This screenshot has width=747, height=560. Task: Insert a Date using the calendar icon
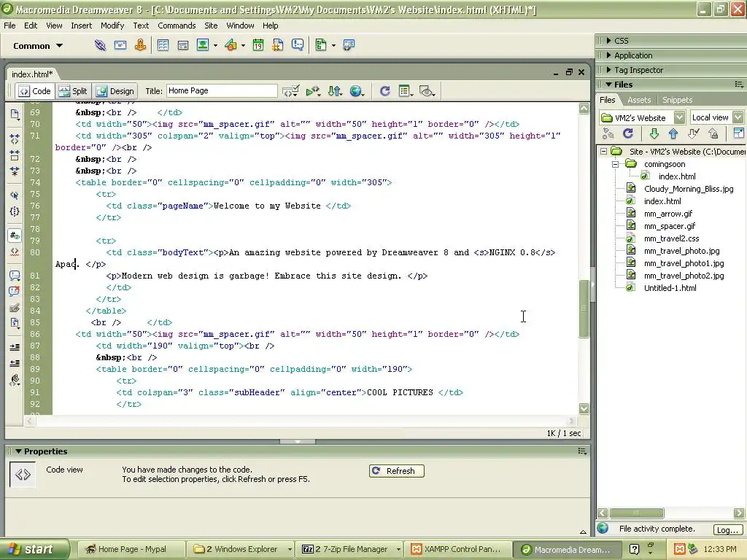[258, 45]
